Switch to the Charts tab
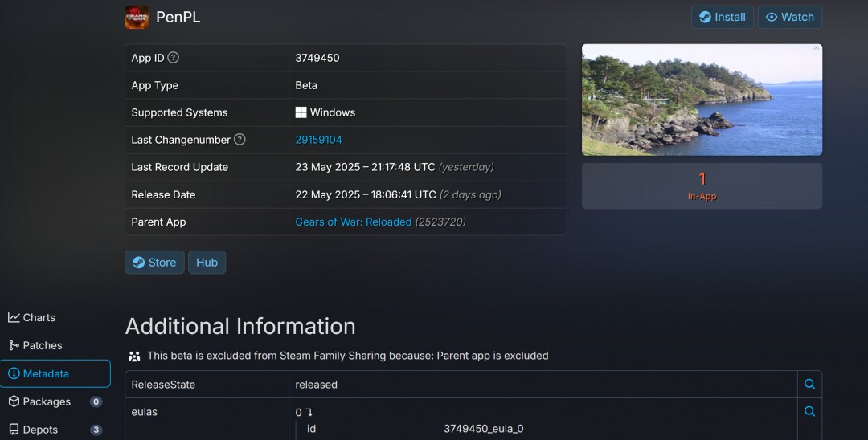 coord(32,317)
